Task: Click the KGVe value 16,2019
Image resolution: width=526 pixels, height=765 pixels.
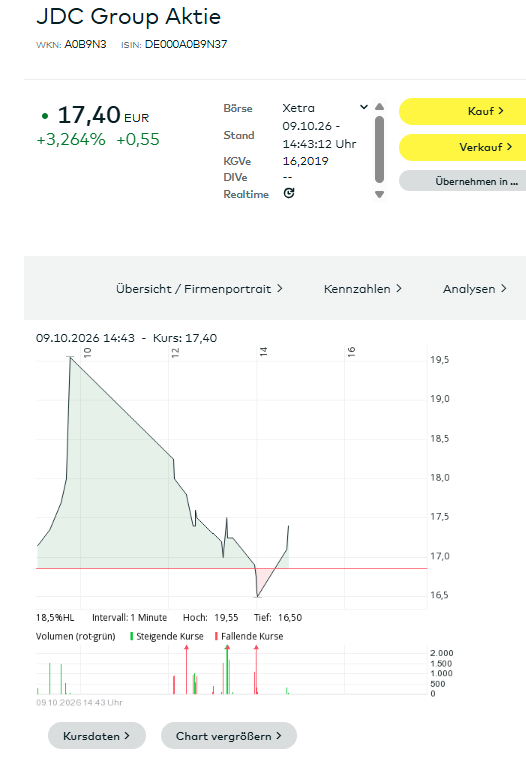Action: [x=305, y=161]
